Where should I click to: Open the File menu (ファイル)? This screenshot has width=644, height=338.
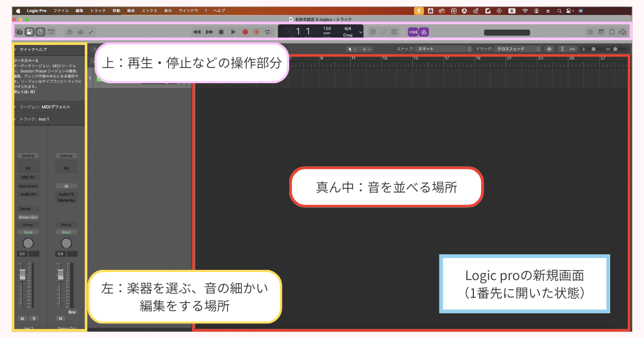61,10
